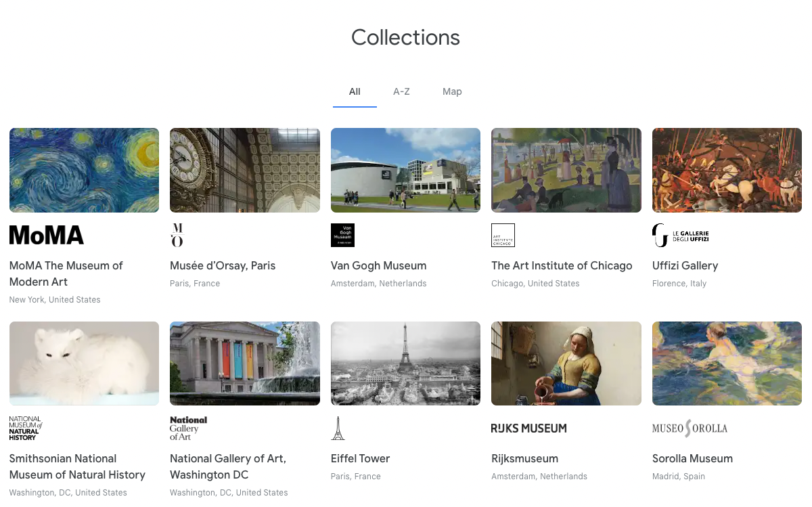Open the Rijksmuseum title link
The width and height of the screenshot is (812, 507).
pyautogui.click(x=524, y=458)
